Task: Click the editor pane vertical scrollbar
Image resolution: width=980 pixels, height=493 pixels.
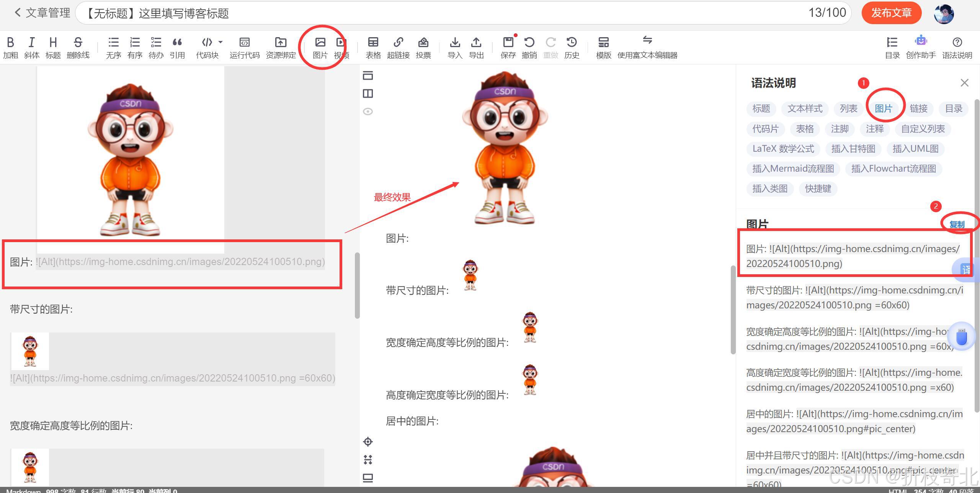Action: (x=357, y=286)
